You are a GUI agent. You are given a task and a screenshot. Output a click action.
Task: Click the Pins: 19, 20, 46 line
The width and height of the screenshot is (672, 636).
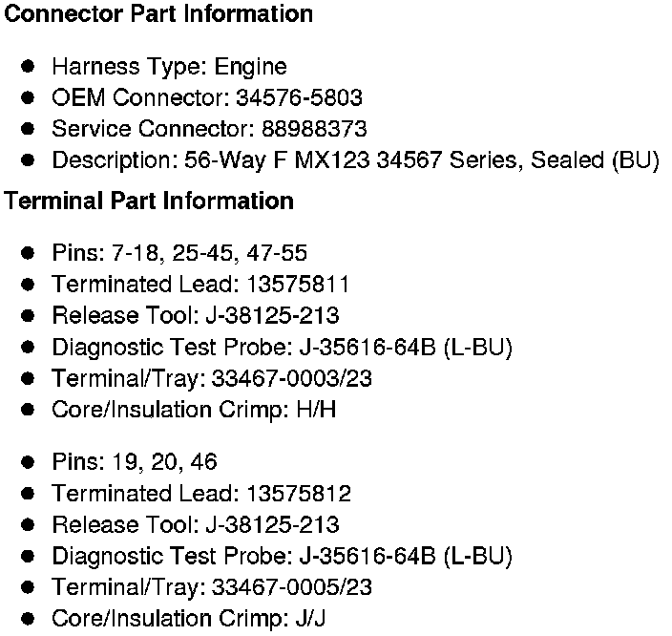tap(135, 462)
